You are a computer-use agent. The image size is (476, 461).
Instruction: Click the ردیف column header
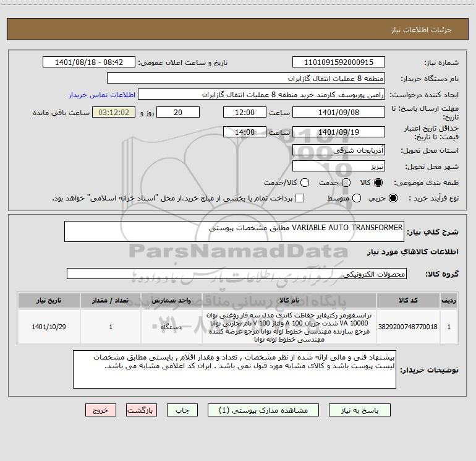(449, 300)
